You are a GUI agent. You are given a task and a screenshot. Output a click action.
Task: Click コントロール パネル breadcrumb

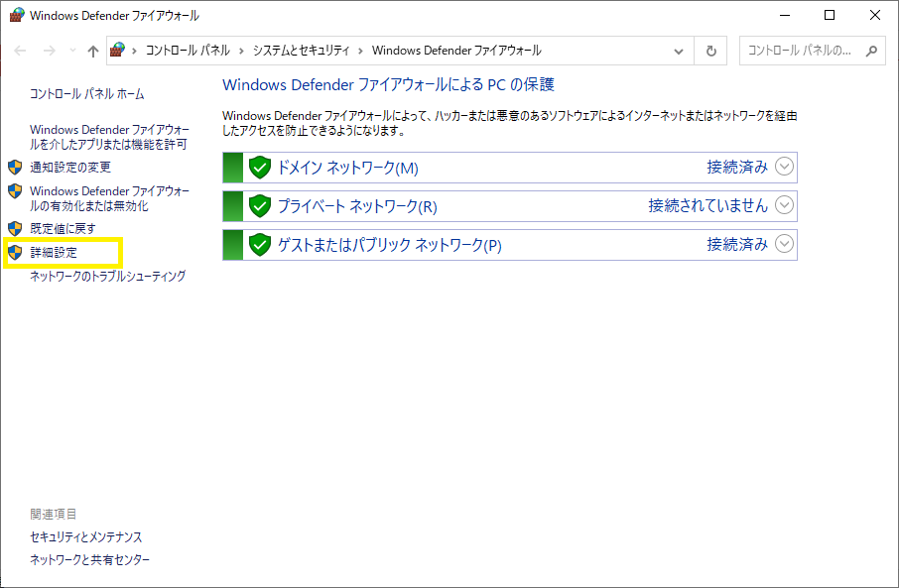point(188,51)
